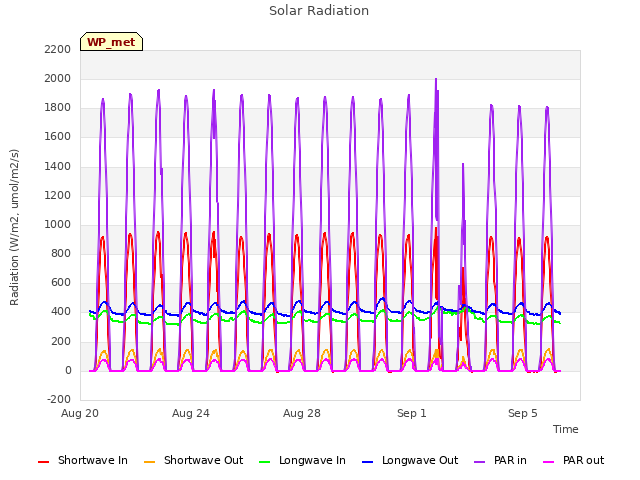Toggle the Shortwave Out legend entry
Screen dimensions: 640x480
[193, 460]
